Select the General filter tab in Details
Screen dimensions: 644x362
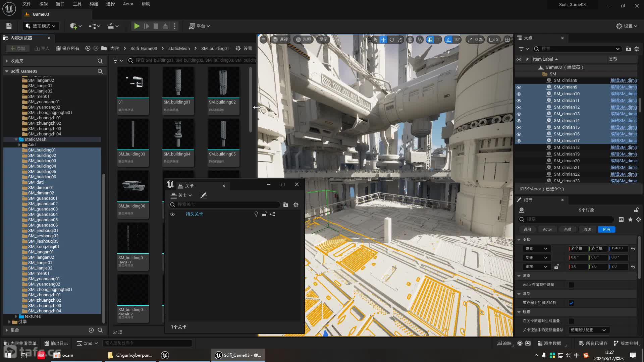point(527,230)
